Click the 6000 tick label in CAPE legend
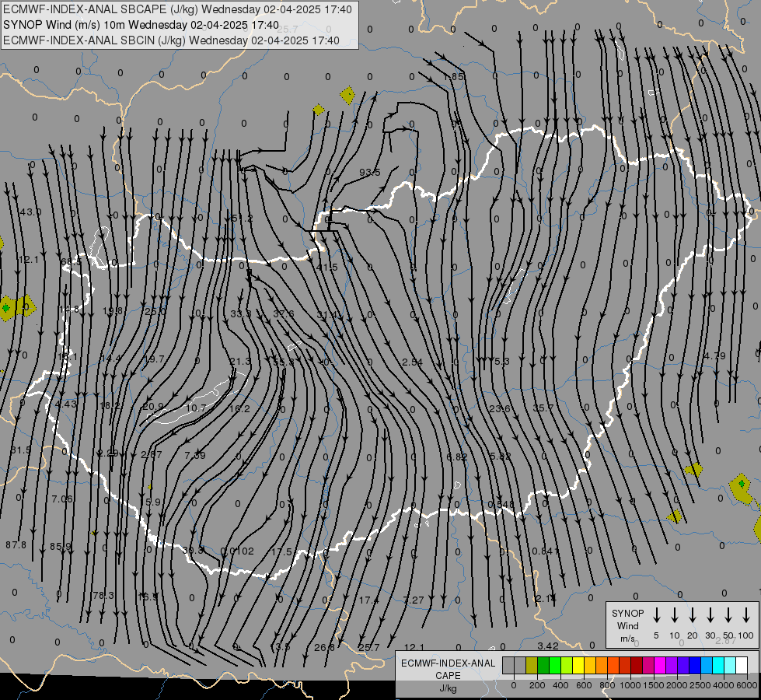The width and height of the screenshot is (761, 700). tap(746, 685)
